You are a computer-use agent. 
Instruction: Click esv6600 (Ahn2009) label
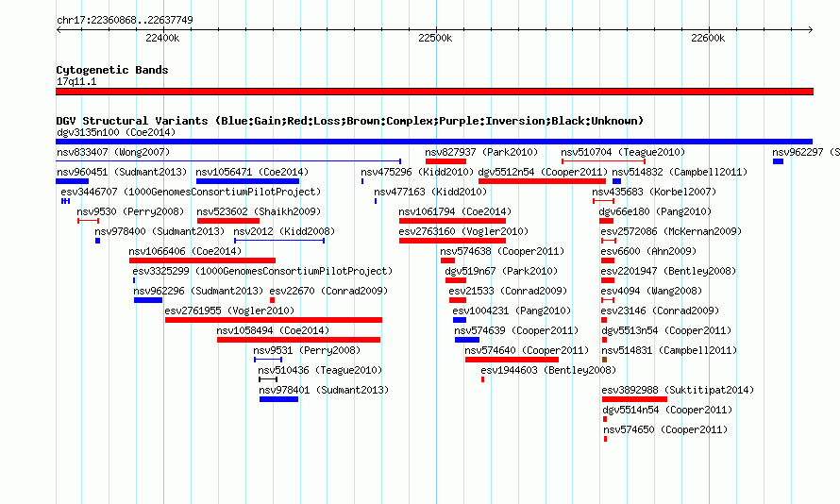click(648, 251)
